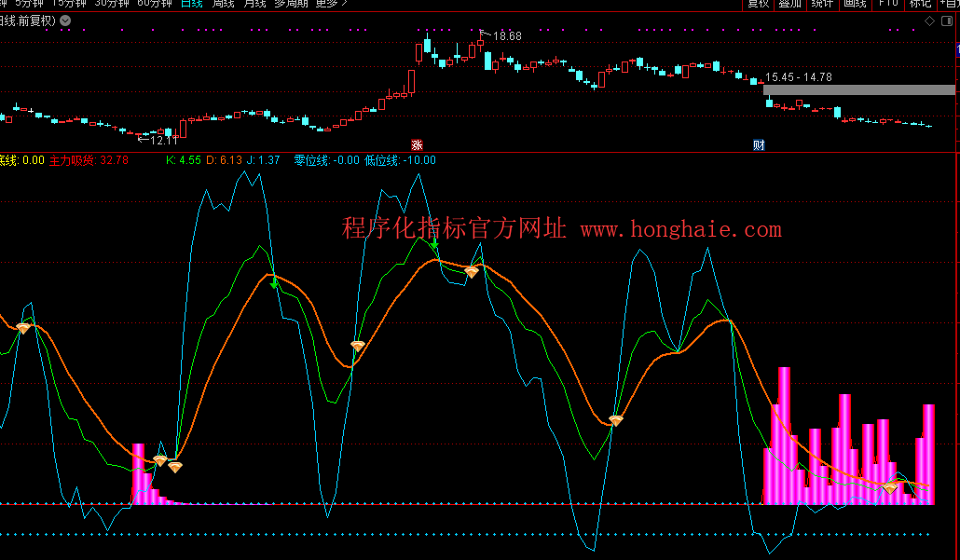The image size is (960, 560).
Task: Switch to the 周线 weekly tab
Action: point(224,4)
